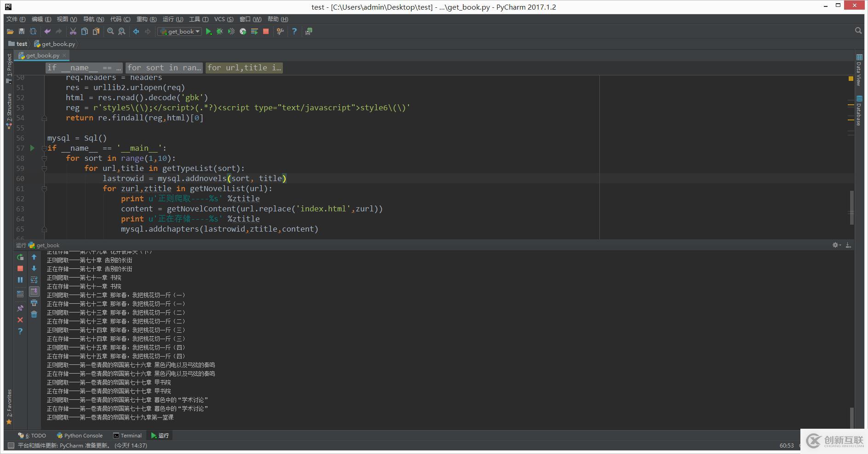Viewport: 868px width, 454px height.
Task: Click the Navigate Forward arrow
Action: pos(148,31)
